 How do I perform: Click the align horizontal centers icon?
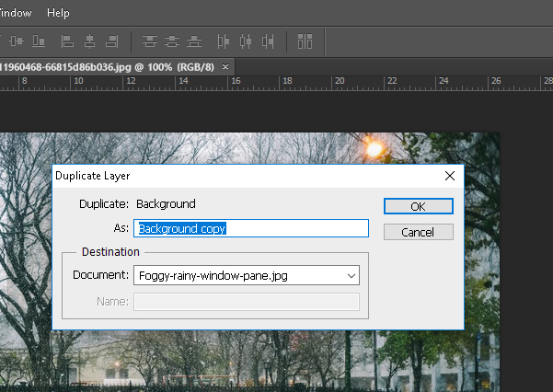[89, 41]
